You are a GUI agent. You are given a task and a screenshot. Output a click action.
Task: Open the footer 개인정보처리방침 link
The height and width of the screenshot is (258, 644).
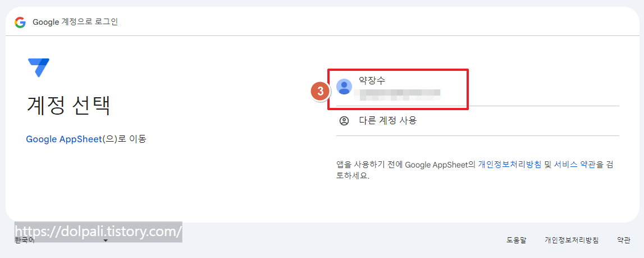pyautogui.click(x=572, y=241)
